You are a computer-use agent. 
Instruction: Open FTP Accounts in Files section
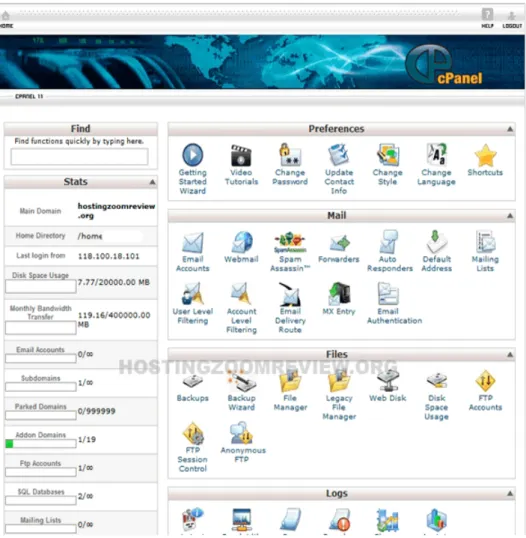486,381
